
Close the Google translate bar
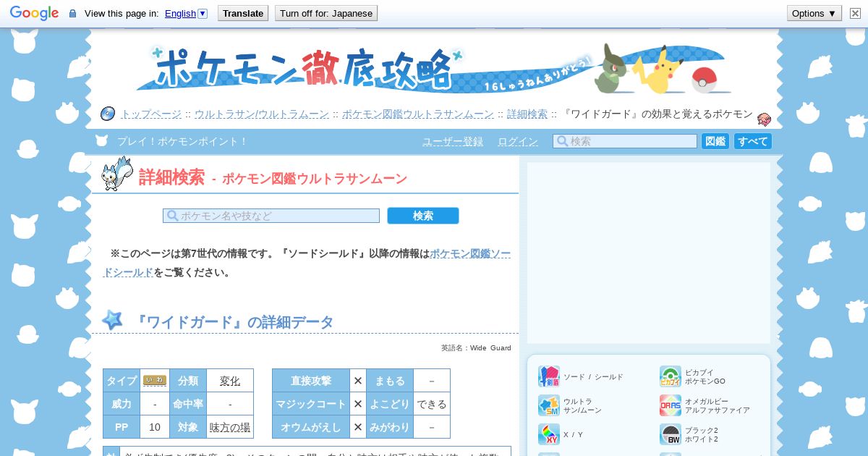[855, 13]
